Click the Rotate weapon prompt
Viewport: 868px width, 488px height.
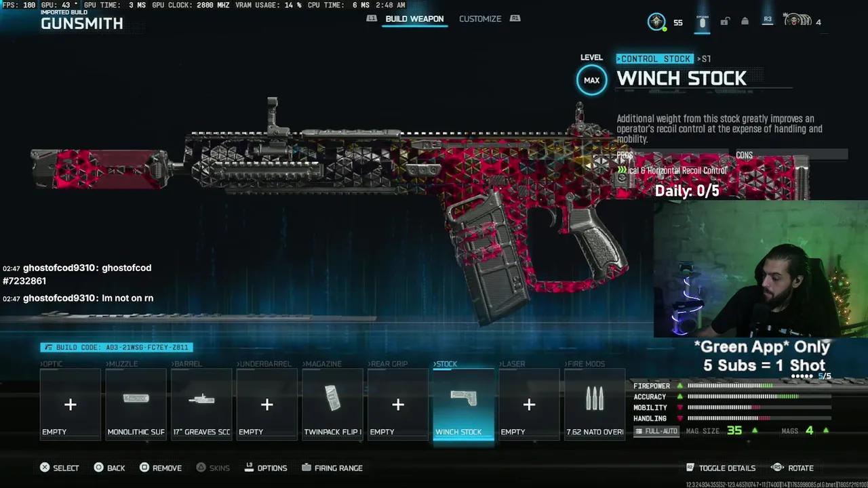[792, 468]
